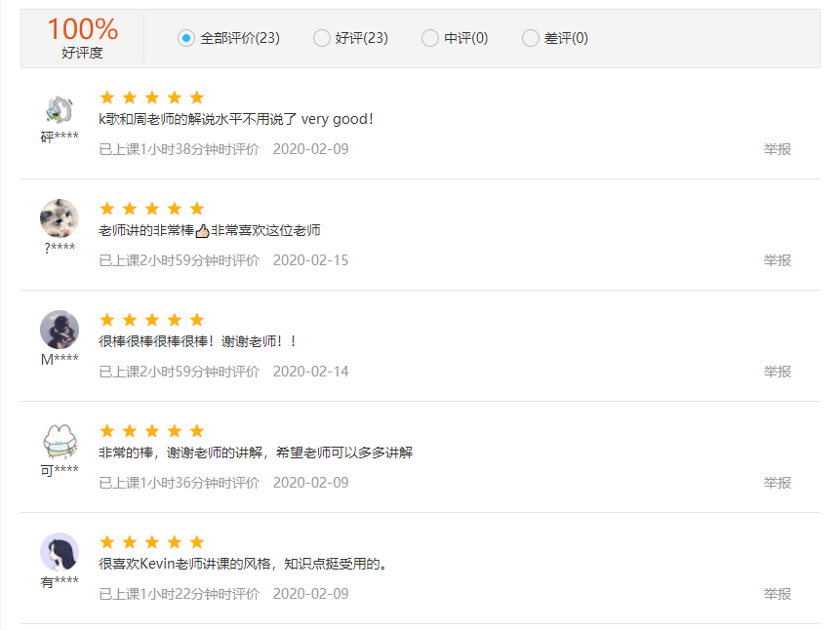The image size is (840, 630).
Task: Click the star rating above Kevin老师 review
Action: 151,542
